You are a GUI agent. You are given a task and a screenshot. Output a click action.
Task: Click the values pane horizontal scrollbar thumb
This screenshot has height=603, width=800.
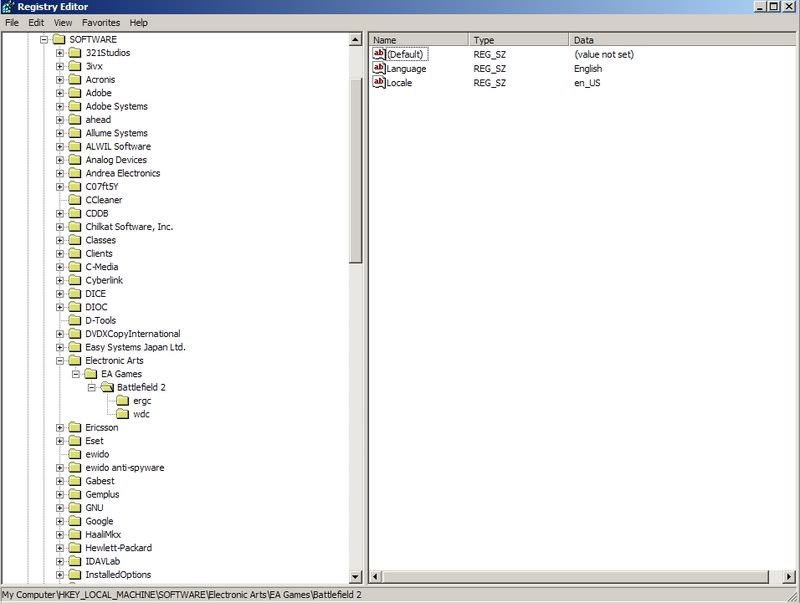coord(576,576)
